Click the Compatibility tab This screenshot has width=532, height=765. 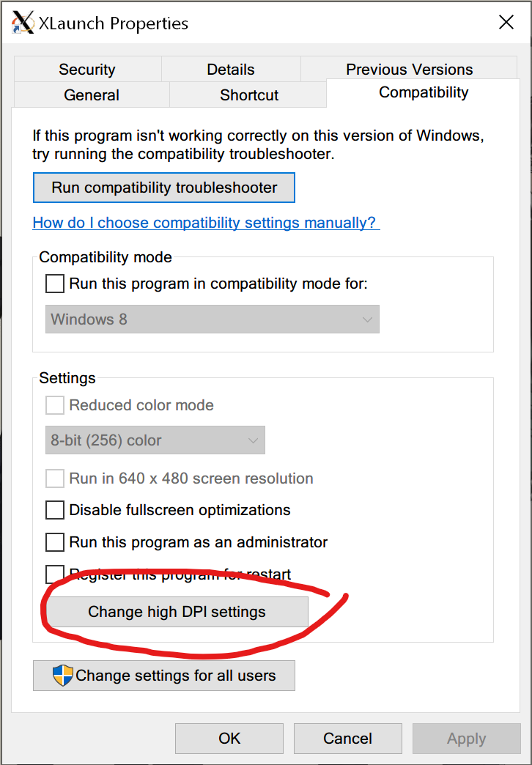tap(423, 92)
